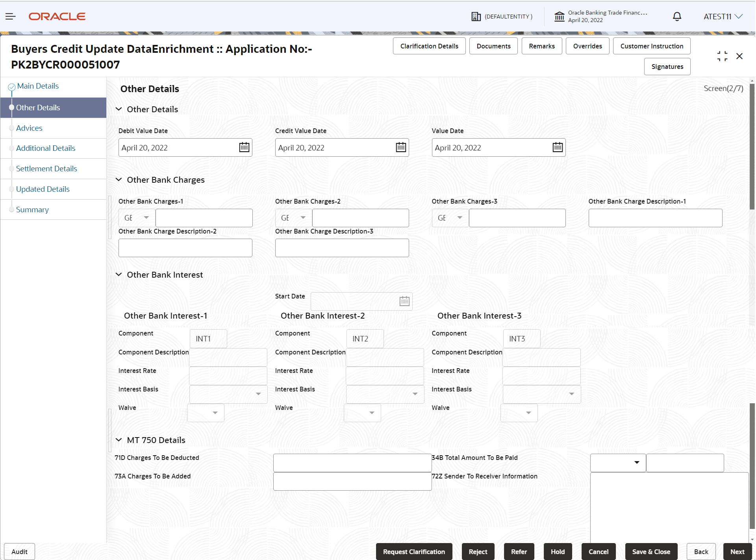
Task: Click the 71D Charges To Be Deducted field
Action: (352, 463)
